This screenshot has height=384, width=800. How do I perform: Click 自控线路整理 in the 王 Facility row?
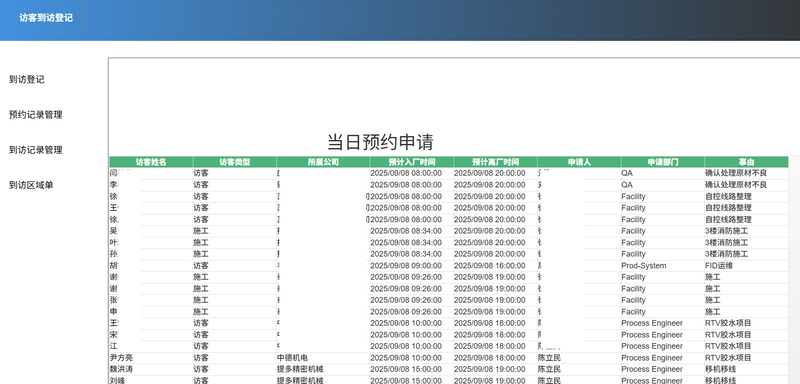[x=728, y=208]
